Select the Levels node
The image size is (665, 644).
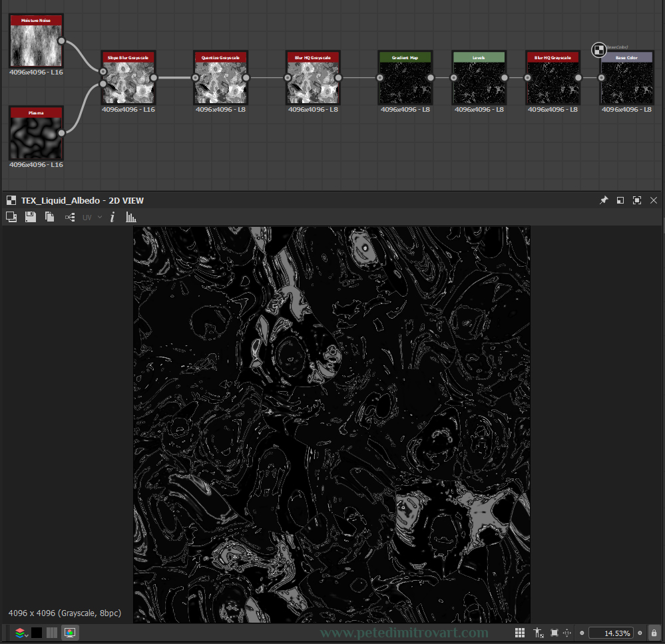click(x=479, y=78)
